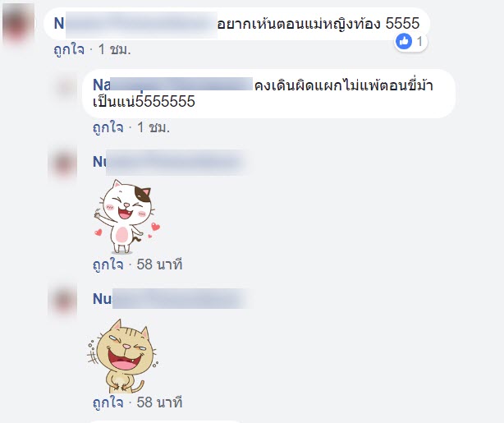Open avatar beside the white cat sticker comment
This screenshot has height=423, width=504.
click(62, 164)
